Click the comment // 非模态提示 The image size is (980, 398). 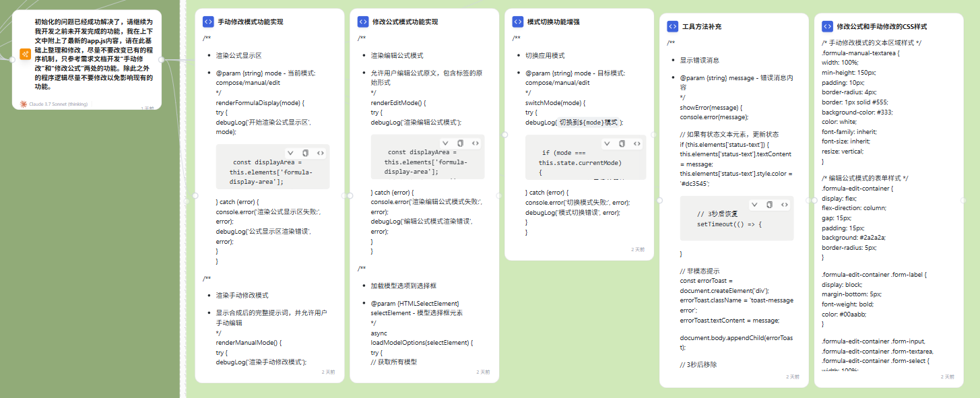click(x=700, y=271)
